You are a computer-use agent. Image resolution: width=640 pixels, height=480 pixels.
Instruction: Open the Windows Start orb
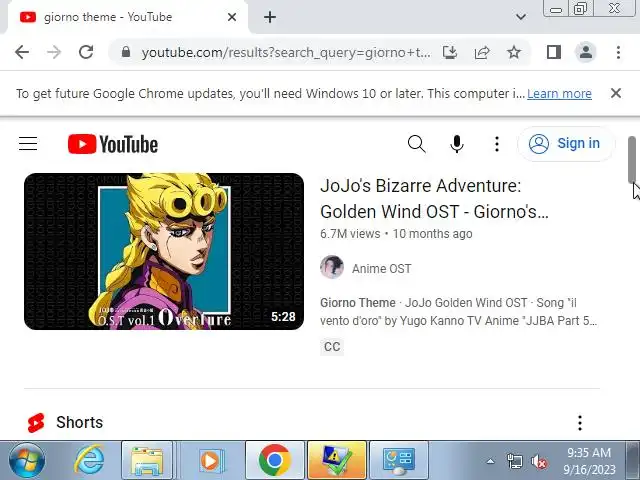click(27, 460)
